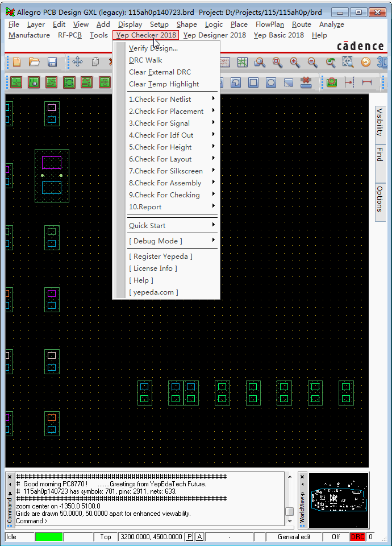Viewport: 392px width, 546px height.
Task: Click the Zoom In plus magnifier
Action: (x=295, y=63)
